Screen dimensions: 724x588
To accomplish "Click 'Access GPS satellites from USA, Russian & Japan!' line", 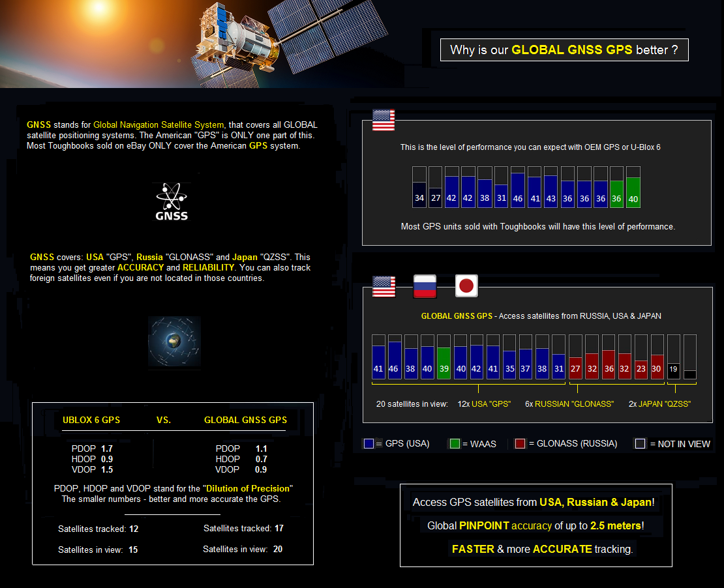I will [x=534, y=502].
